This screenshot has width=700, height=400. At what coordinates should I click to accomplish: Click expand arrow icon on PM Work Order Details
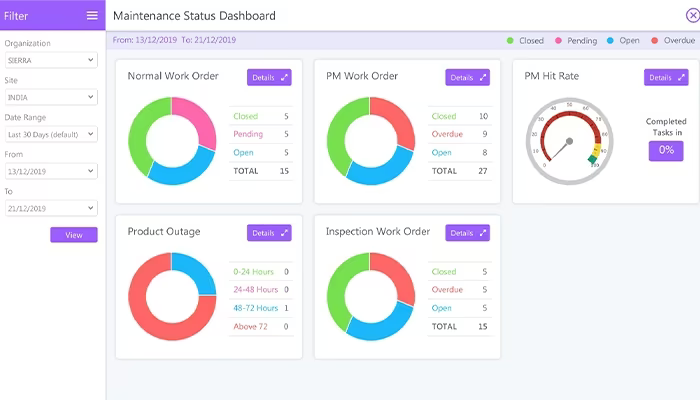483,78
